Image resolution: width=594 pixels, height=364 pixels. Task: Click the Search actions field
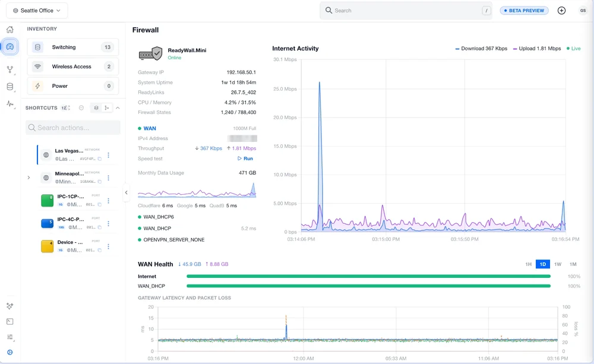point(72,128)
